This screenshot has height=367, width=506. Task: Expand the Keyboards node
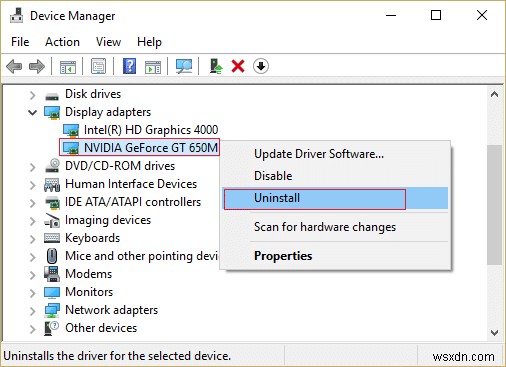coord(32,239)
